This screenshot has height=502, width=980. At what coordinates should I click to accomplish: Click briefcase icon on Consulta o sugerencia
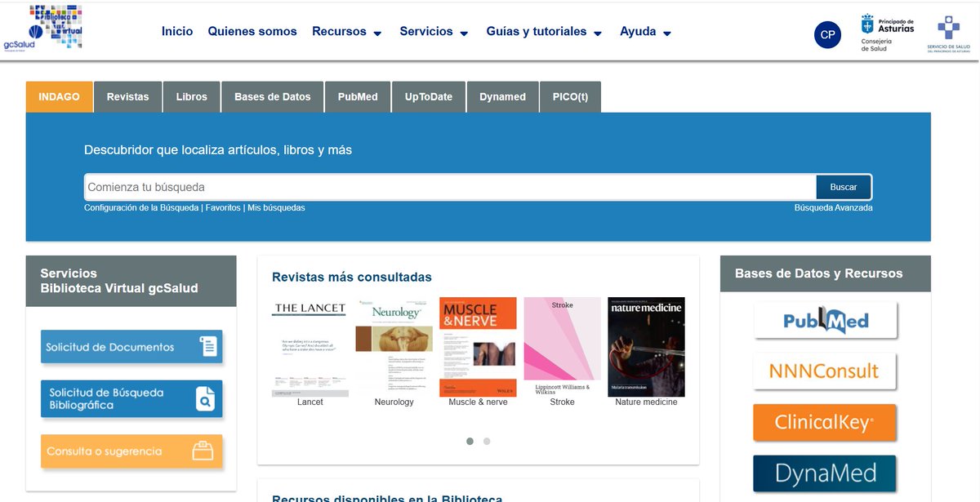pos(201,451)
